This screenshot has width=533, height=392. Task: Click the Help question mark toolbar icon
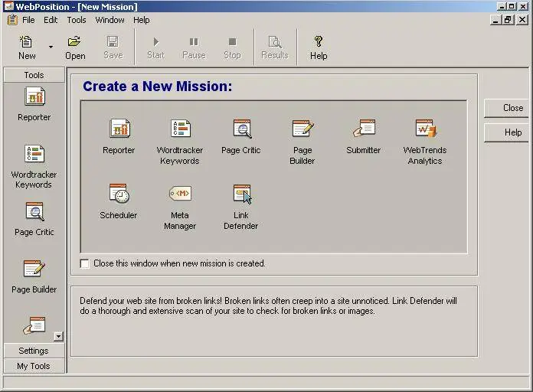[x=319, y=47]
